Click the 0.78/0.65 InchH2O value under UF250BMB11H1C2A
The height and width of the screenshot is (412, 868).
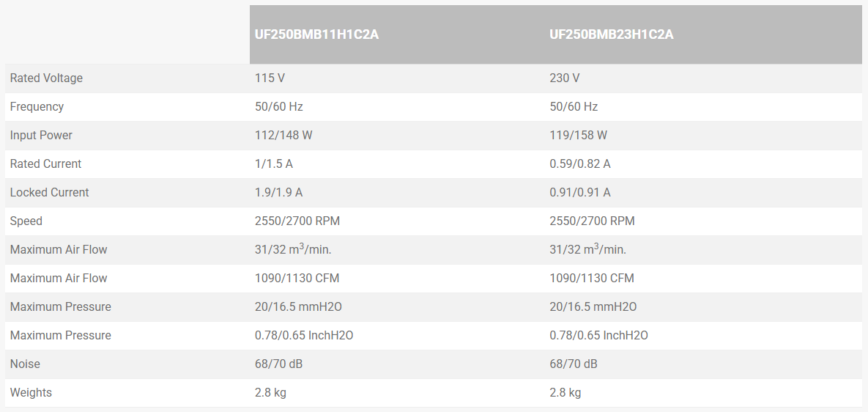click(x=304, y=336)
